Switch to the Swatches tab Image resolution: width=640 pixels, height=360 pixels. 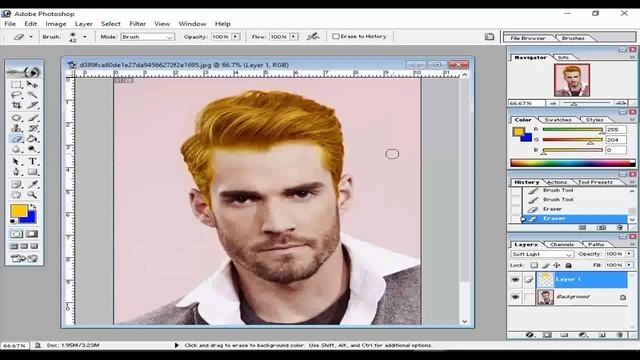point(558,120)
